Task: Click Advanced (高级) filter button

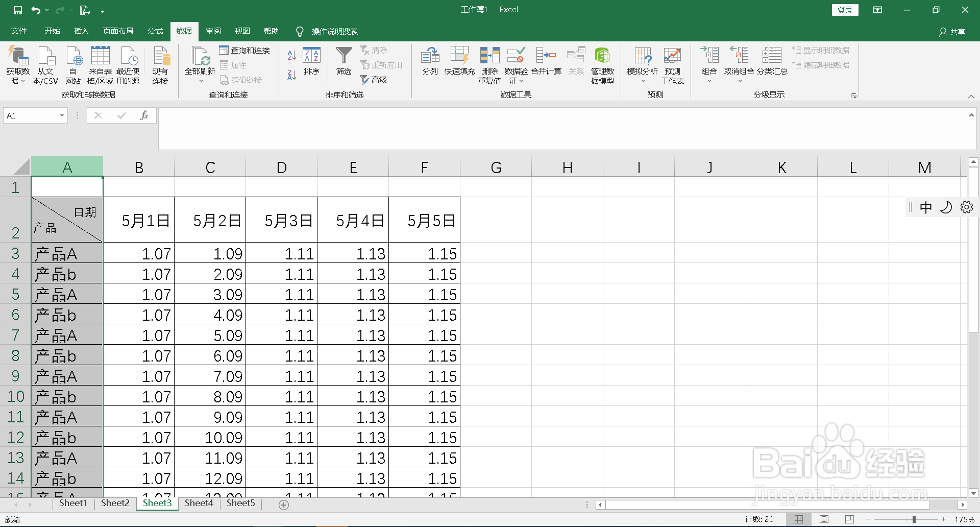Action: [x=374, y=80]
